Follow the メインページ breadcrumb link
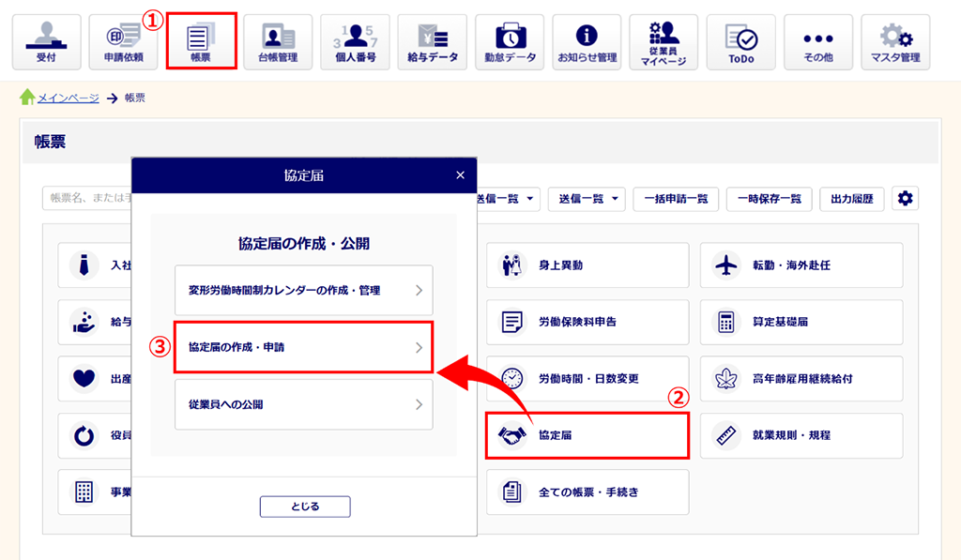 click(x=68, y=98)
